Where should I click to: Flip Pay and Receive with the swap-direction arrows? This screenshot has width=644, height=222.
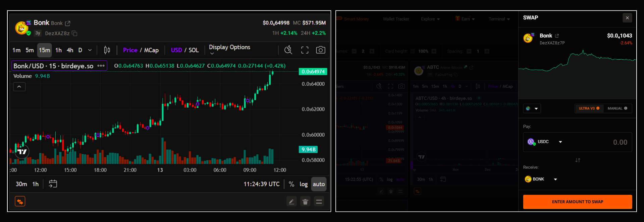pyautogui.click(x=578, y=160)
